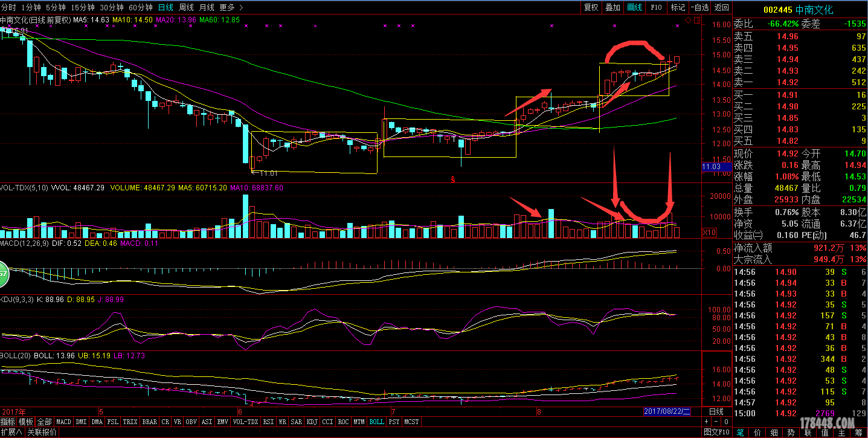Switch to 价 price tab
868x438 pixels.
[757, 433]
